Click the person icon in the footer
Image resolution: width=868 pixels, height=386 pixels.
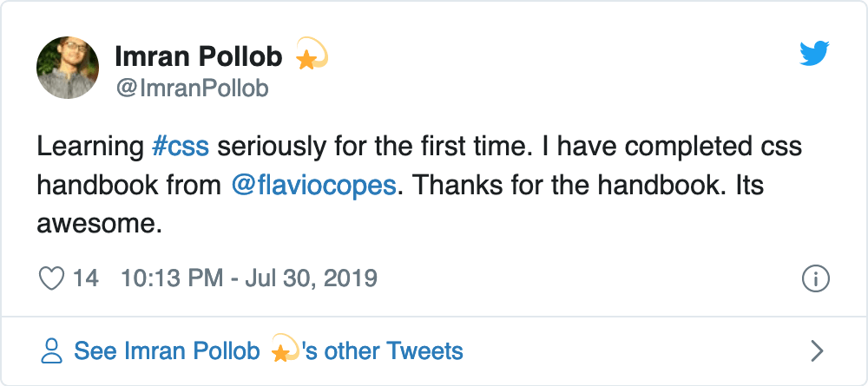(x=52, y=350)
